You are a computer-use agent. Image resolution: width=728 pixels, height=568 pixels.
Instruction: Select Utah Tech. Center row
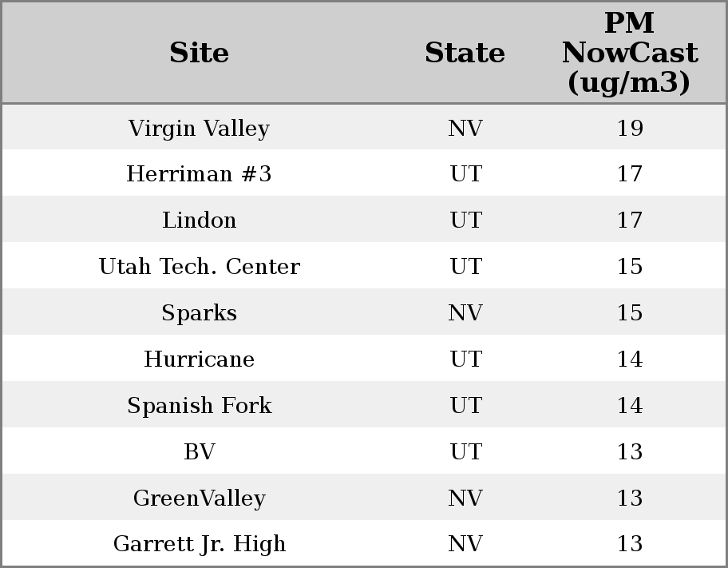tap(200, 267)
